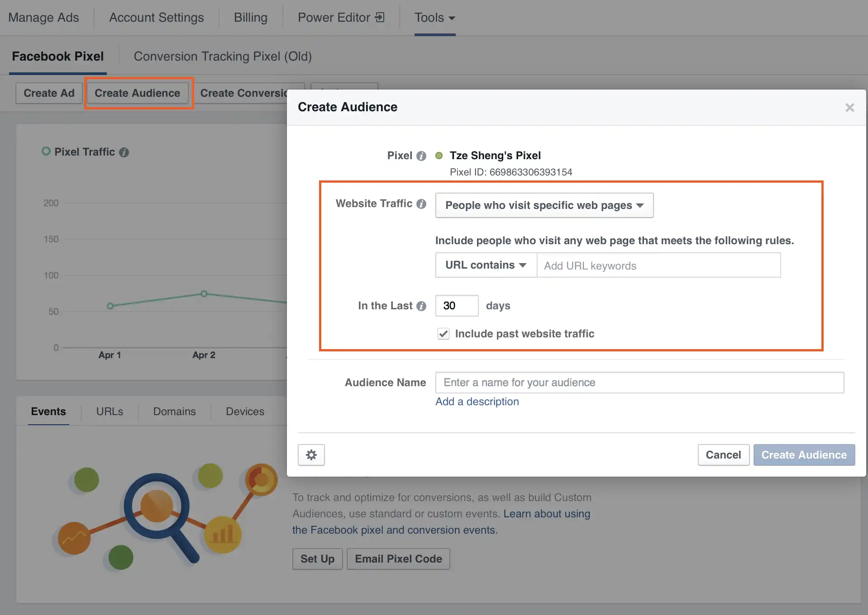Expand the Tools menu
The image size is (868, 615).
(x=434, y=18)
